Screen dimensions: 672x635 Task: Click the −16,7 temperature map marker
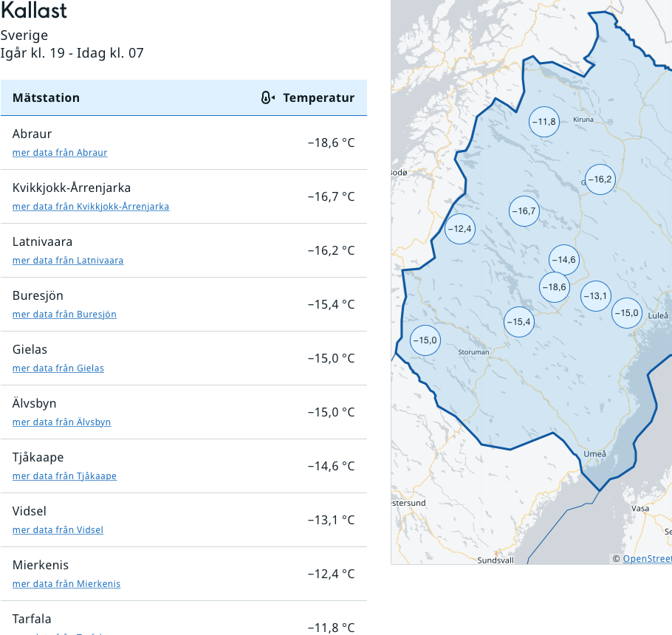(524, 211)
